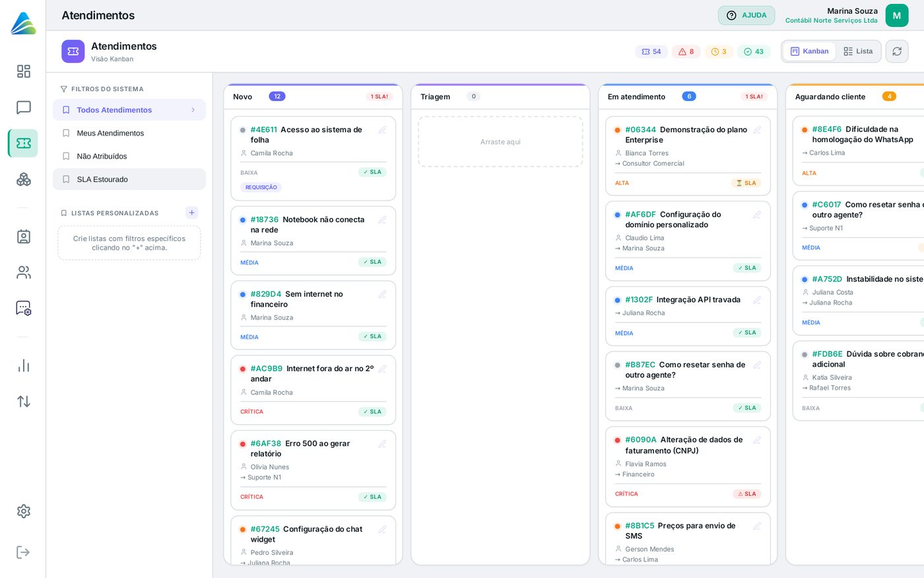
Task: Edit ticket #67245 with pencil icon
Action: pyautogui.click(x=382, y=530)
